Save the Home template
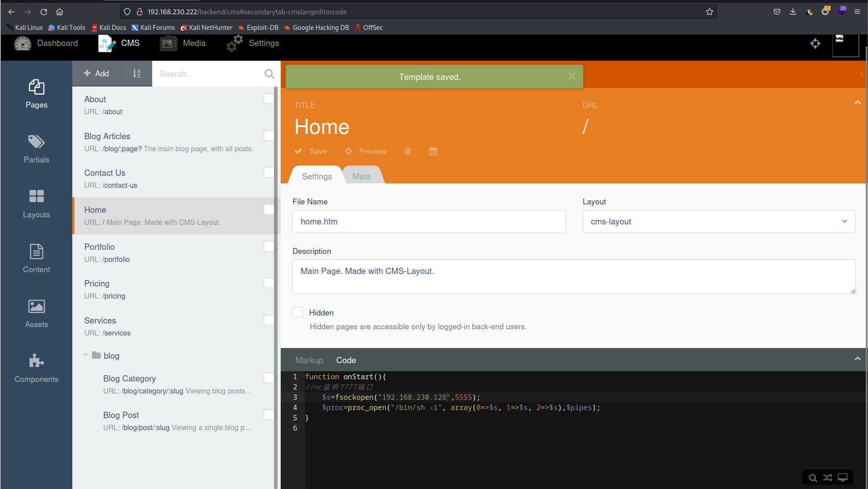 (311, 151)
